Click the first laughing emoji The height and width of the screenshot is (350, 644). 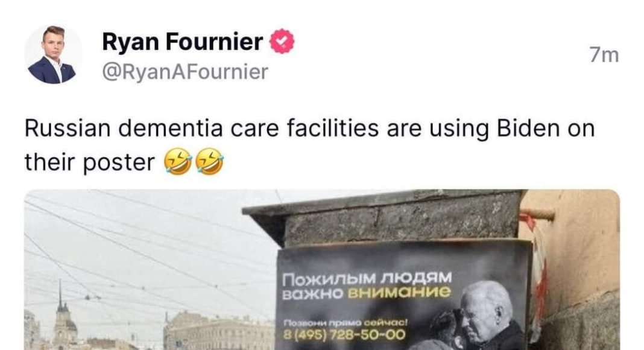(x=178, y=162)
